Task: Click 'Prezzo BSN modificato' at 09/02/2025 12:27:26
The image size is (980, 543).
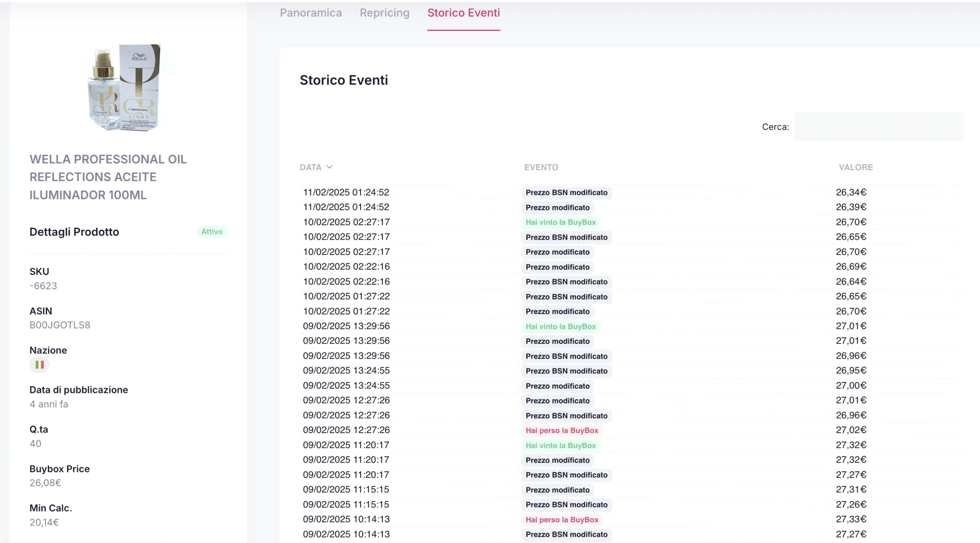Action: pyautogui.click(x=566, y=416)
